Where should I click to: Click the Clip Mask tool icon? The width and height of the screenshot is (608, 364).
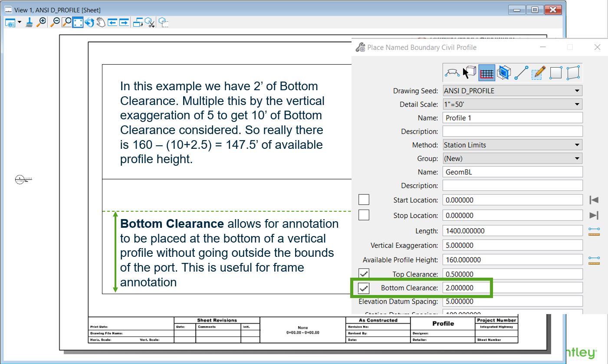[x=164, y=23]
